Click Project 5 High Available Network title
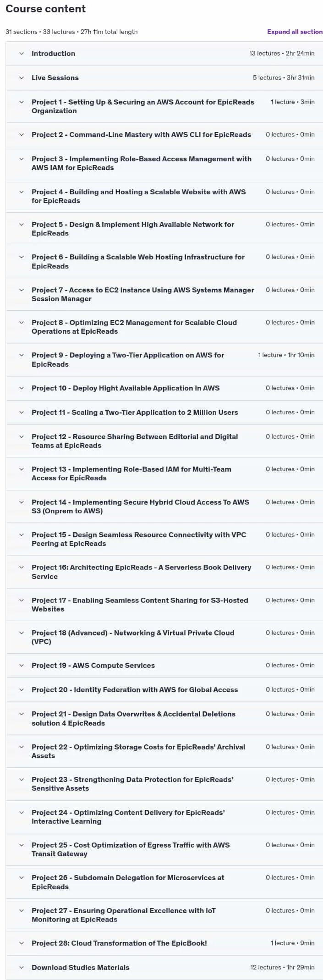Screen dimensions: 323x980 click(x=133, y=229)
